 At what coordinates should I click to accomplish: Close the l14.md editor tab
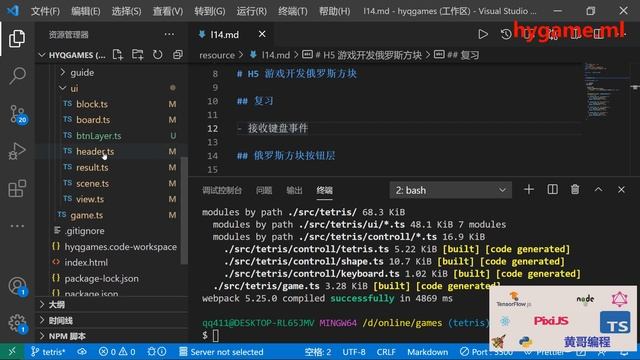click(262, 34)
